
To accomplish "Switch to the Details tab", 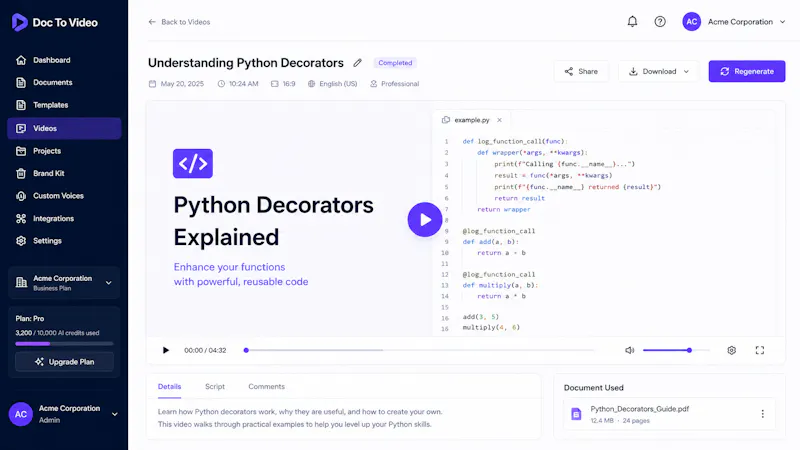I will click(169, 387).
